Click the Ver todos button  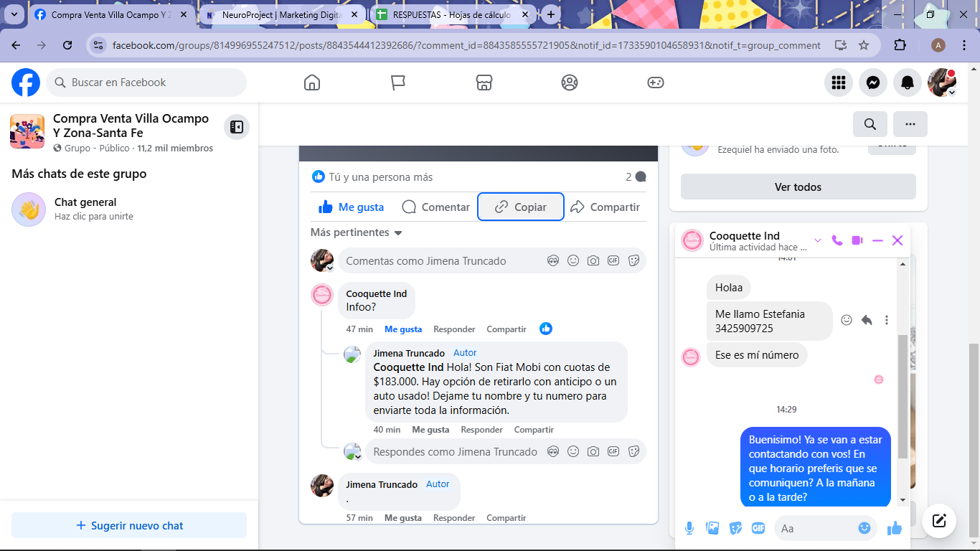[x=798, y=187]
